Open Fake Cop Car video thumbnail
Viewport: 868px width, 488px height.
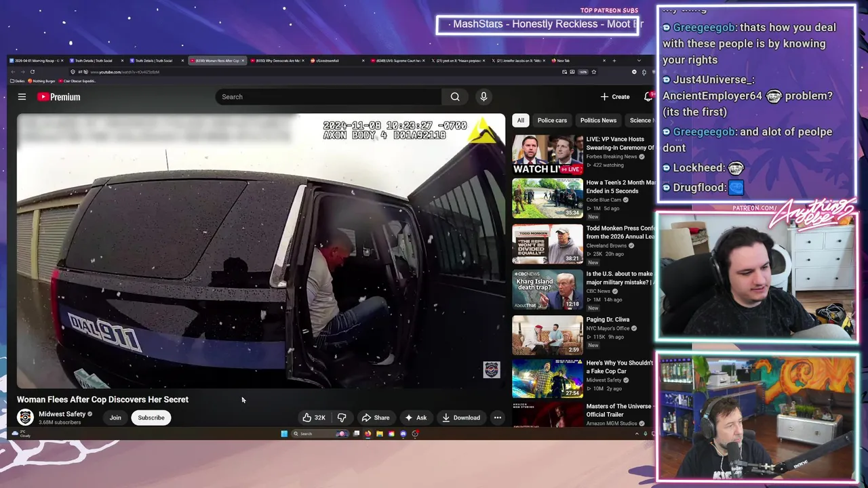tap(547, 378)
